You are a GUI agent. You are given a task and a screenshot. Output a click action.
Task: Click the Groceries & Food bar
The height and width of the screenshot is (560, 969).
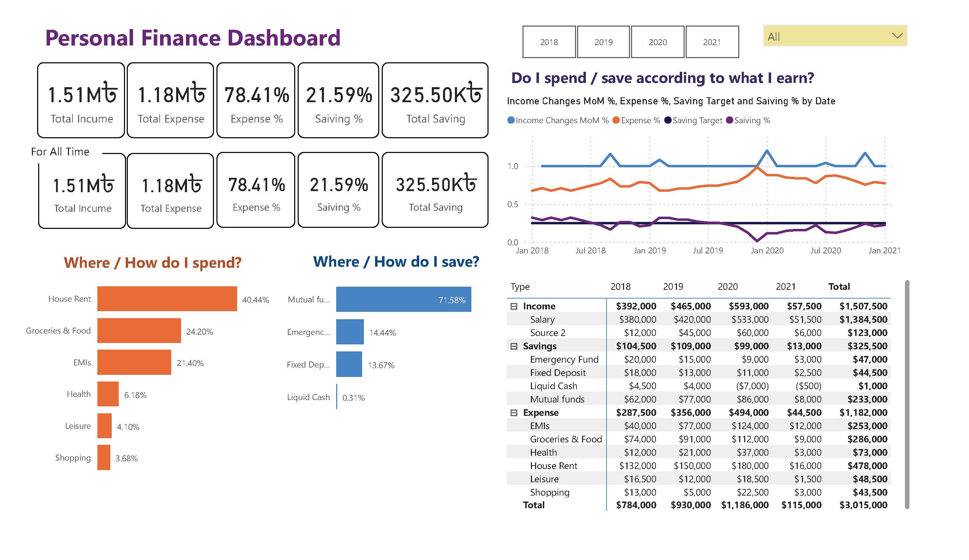click(x=139, y=330)
